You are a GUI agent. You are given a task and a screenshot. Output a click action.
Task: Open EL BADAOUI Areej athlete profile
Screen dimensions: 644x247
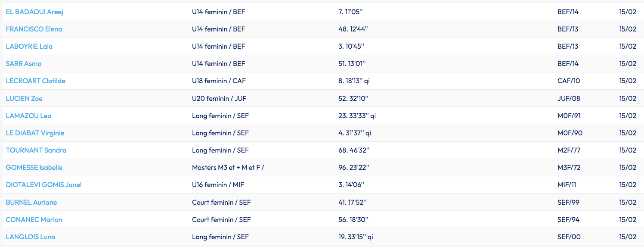click(34, 12)
